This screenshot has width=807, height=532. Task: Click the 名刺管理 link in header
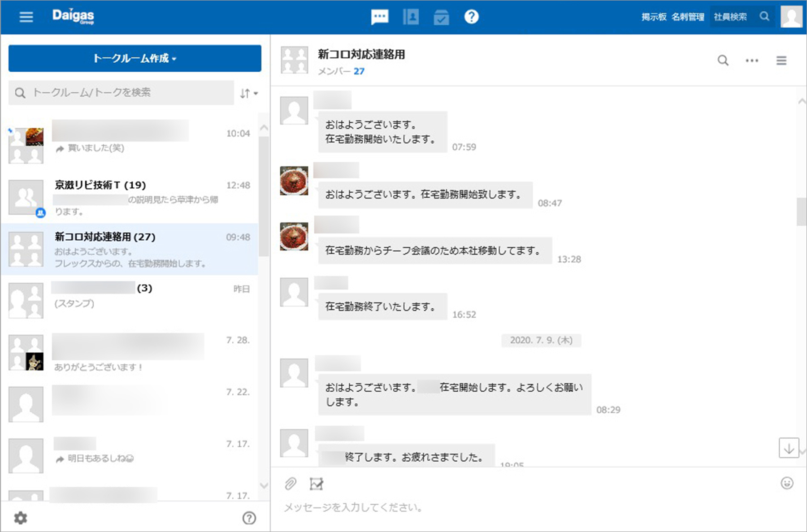click(688, 17)
